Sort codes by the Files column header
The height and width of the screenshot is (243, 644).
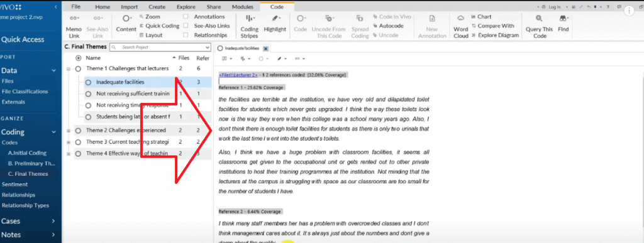tap(184, 58)
